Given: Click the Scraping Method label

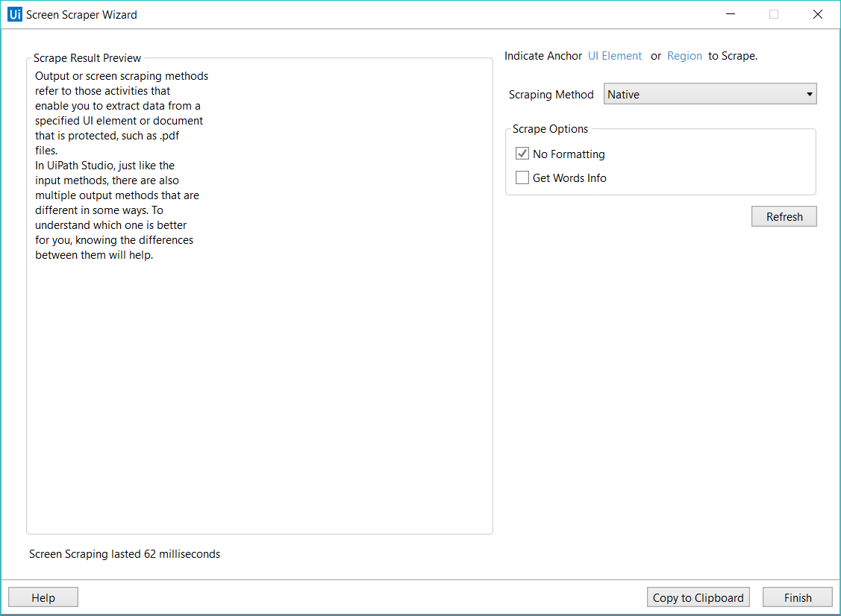Looking at the screenshot, I should (551, 95).
